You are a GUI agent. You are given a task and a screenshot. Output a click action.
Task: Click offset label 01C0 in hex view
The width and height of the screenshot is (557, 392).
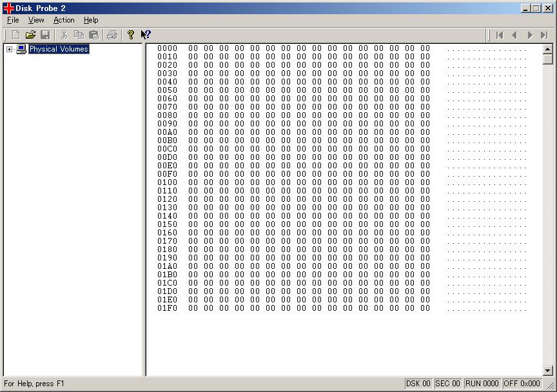[168, 283]
